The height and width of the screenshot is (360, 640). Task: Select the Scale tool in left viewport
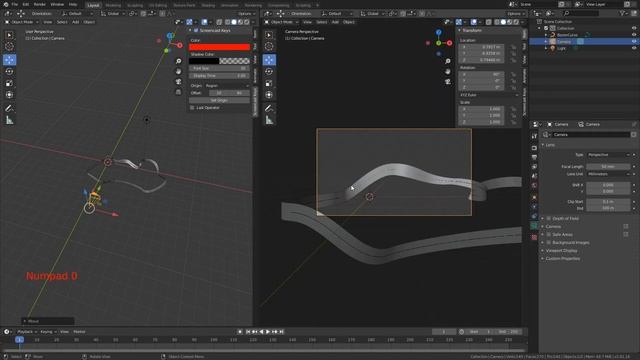[x=9, y=83]
